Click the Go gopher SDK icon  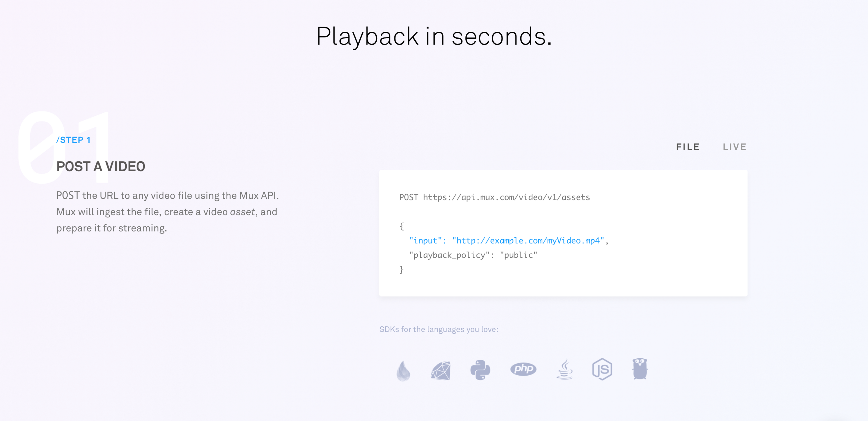(639, 369)
